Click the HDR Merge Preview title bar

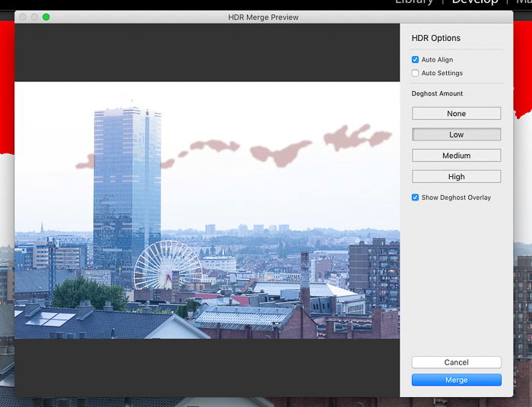263,17
